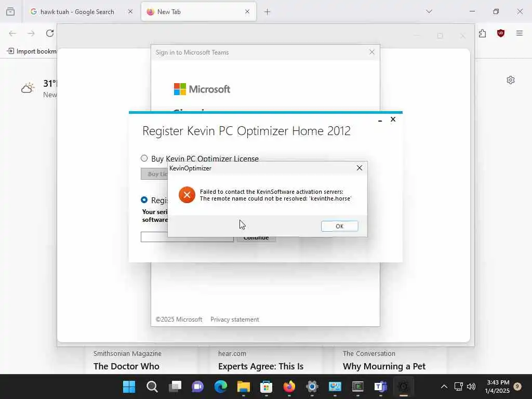Open Microsoft Teams from taskbar
532x399 pixels.
pyautogui.click(x=381, y=387)
